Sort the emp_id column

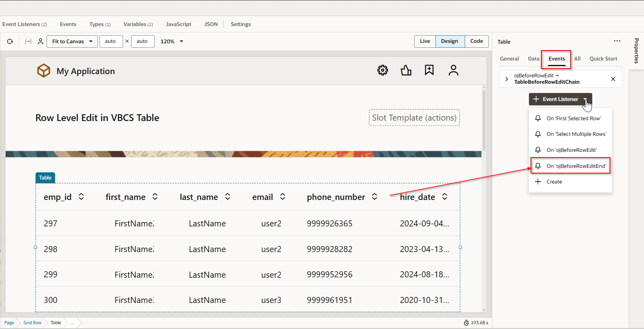pos(81,197)
